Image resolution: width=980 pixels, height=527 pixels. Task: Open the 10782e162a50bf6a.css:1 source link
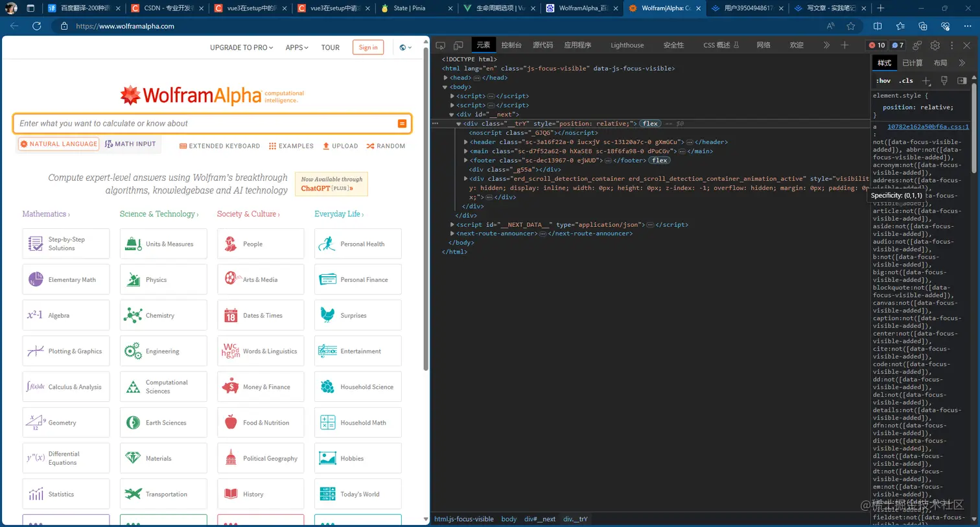(x=928, y=127)
